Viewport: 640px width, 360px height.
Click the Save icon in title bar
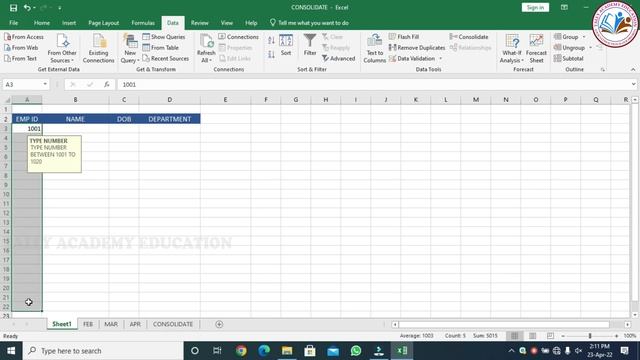[13, 7]
